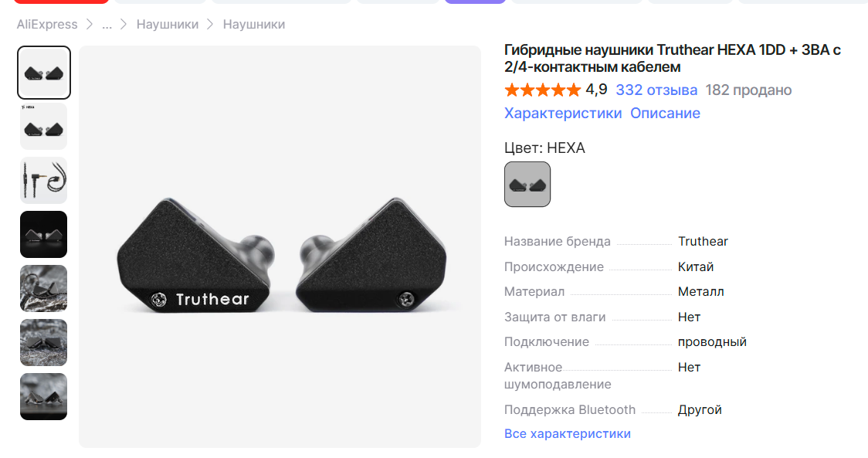
Task: View the cable and plug thumbnail
Action: click(x=44, y=181)
